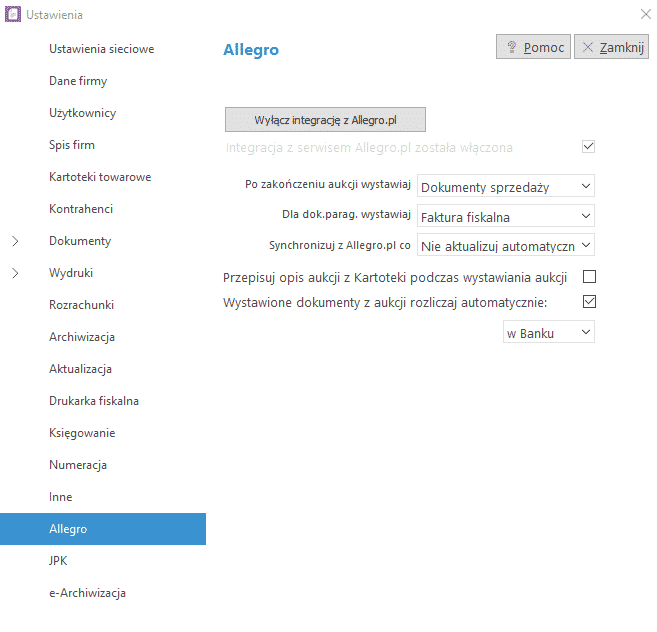Select the Dokumenty sidebar item
Screen dimensions: 657x632
click(x=80, y=241)
